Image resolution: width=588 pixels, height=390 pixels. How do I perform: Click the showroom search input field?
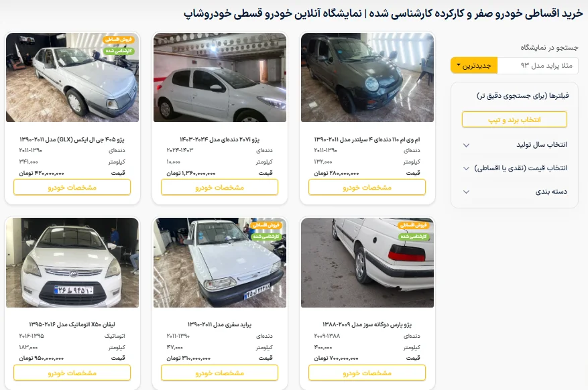point(537,66)
